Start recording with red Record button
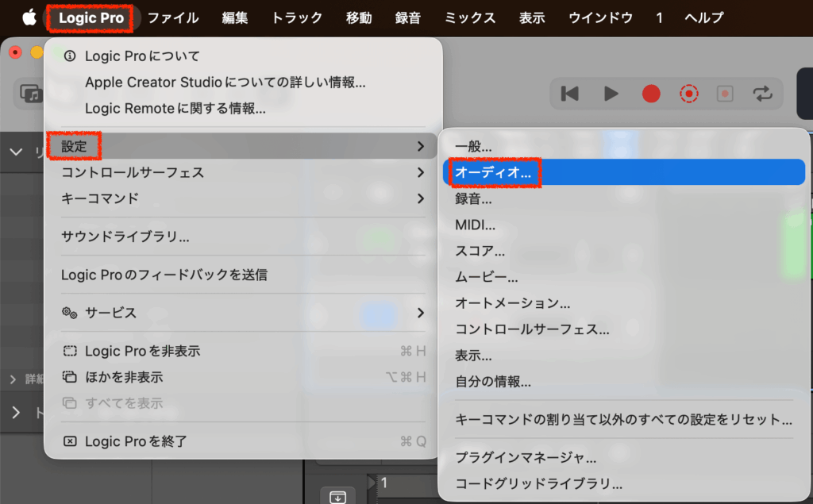Image resolution: width=813 pixels, height=504 pixels. [651, 94]
